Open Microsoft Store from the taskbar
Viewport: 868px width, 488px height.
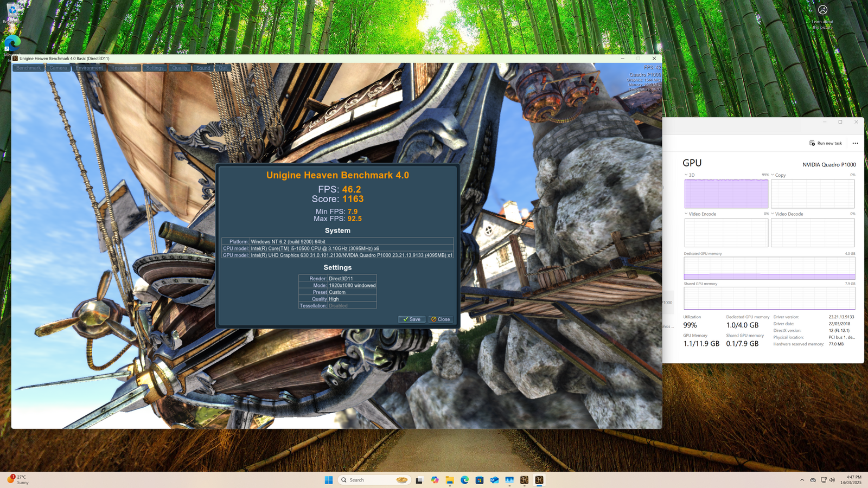coord(480,480)
